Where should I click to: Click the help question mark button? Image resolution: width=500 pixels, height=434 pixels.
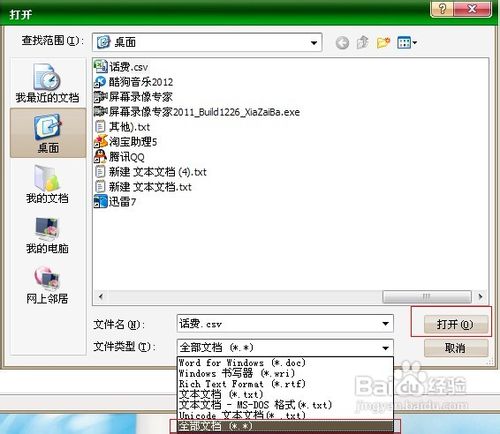tap(442, 9)
